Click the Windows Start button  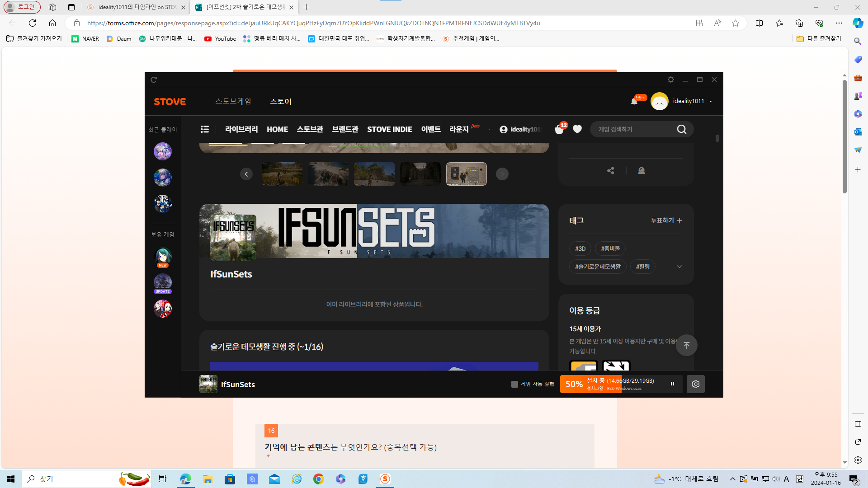(11, 479)
